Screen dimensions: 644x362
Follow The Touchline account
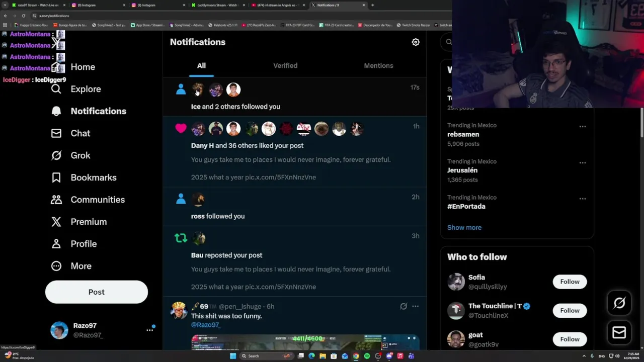570,310
